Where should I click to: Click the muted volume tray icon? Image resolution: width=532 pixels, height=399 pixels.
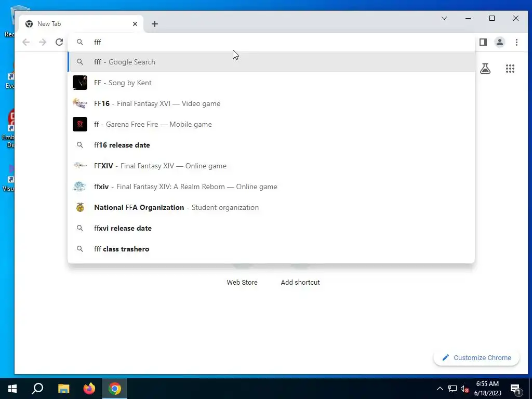click(464, 389)
